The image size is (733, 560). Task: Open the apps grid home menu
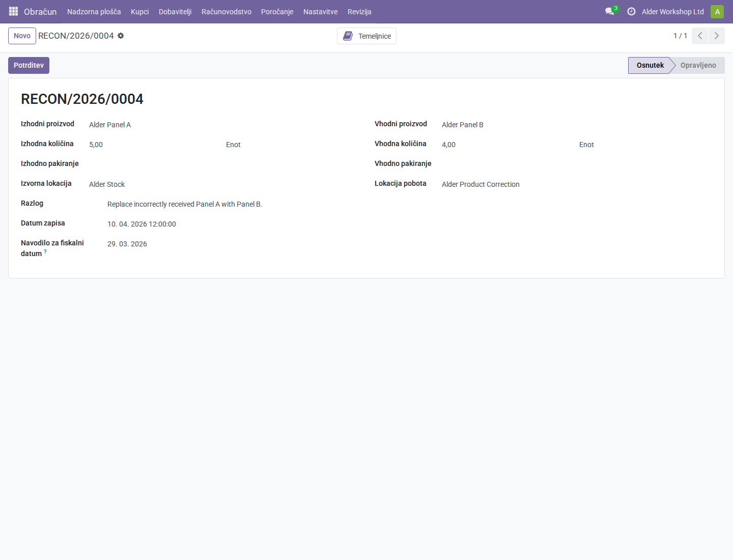tap(14, 11)
